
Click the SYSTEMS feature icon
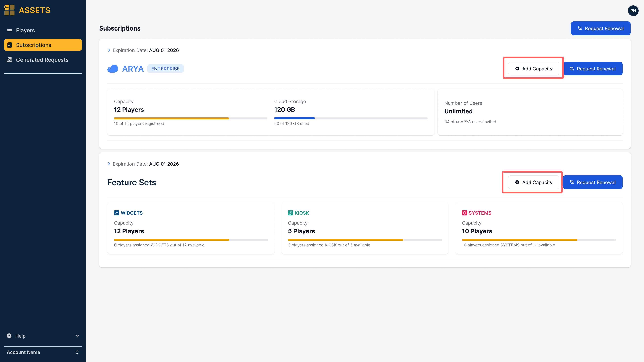[464, 213]
